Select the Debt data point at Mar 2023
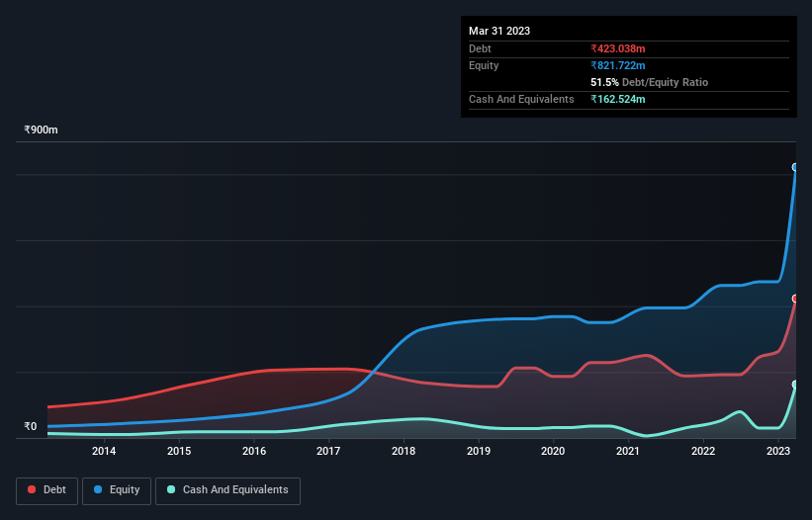 coord(795,299)
